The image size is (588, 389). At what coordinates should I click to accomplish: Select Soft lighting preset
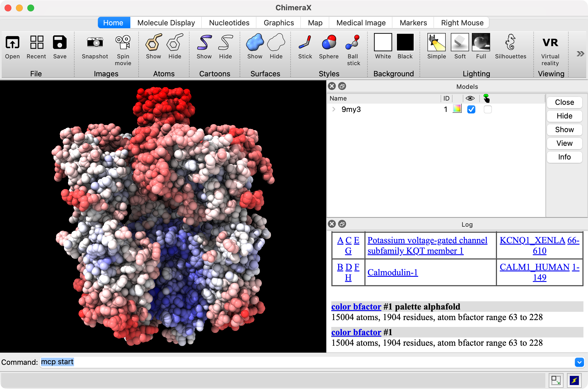click(460, 43)
